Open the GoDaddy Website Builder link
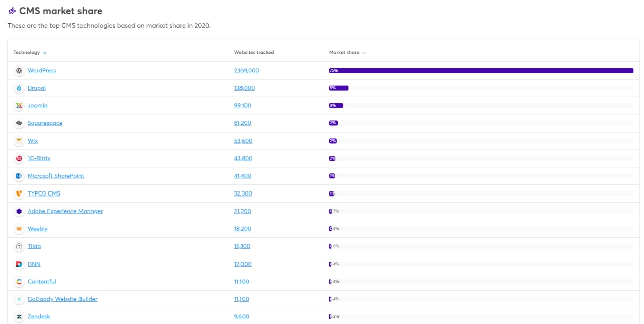This screenshot has width=644, height=324. [x=62, y=300]
